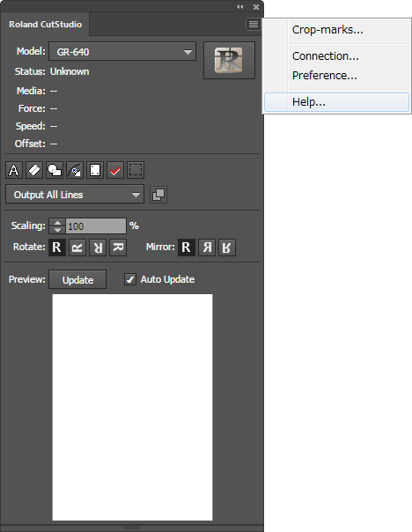The image size is (412, 532).
Task: Choose Help... from the flyout menu
Action: point(336,102)
